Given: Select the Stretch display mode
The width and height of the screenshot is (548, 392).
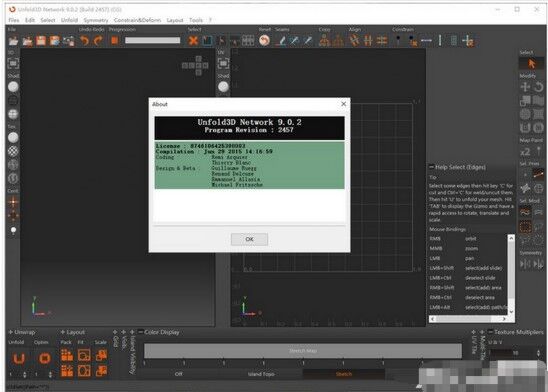Looking at the screenshot, I should click(x=344, y=374).
